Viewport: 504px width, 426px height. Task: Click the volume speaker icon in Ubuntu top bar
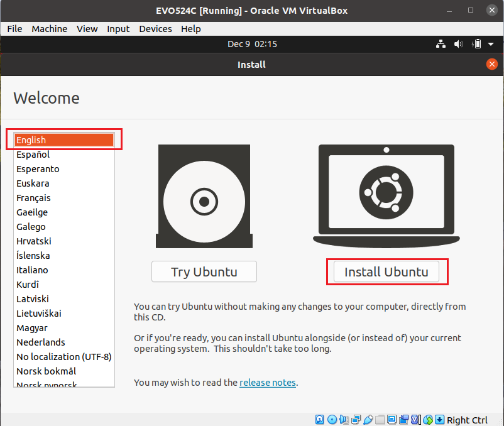click(x=458, y=44)
